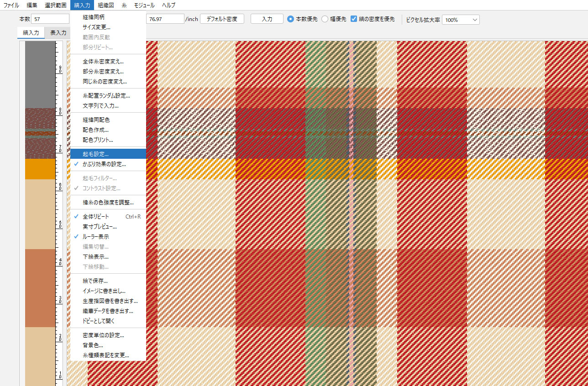Screen dimensions: 588x386
Task: Click the density value field 76.97
Action: pyautogui.click(x=164, y=20)
